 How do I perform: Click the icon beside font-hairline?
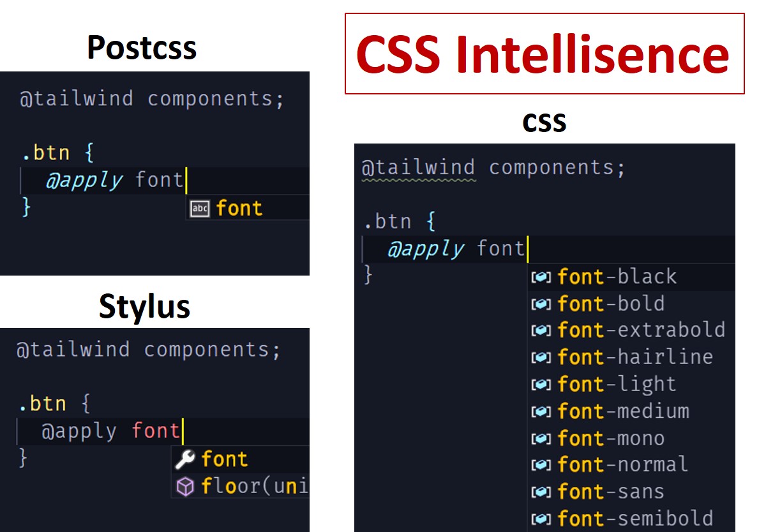pyautogui.click(x=541, y=358)
